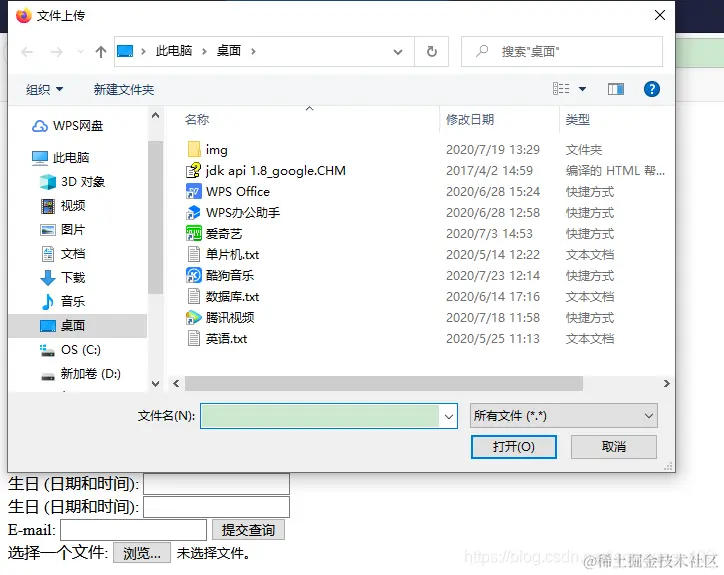Select the 爱奇艺 shortcut icon

click(x=193, y=233)
